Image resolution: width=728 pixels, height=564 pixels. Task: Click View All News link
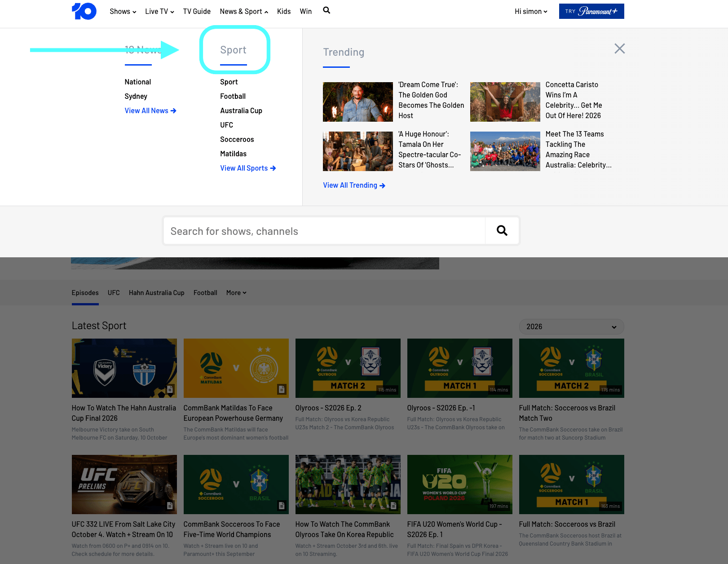click(150, 110)
